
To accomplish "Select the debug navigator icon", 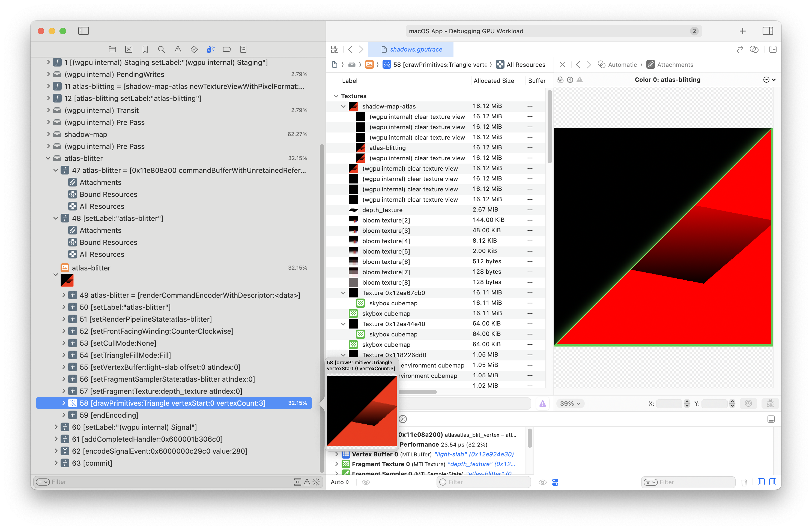I will pyautogui.click(x=211, y=49).
